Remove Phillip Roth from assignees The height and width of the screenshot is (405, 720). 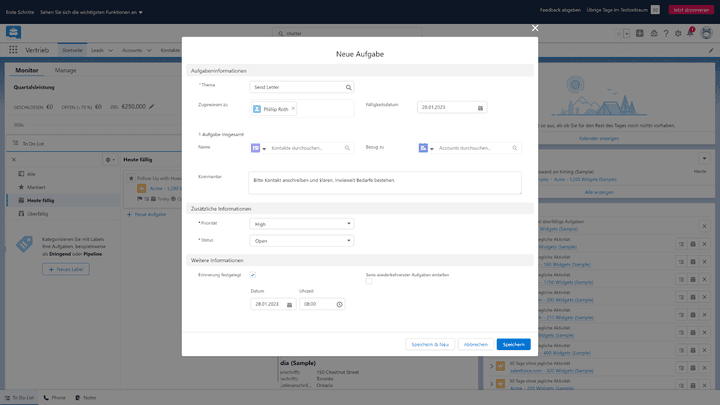(293, 108)
